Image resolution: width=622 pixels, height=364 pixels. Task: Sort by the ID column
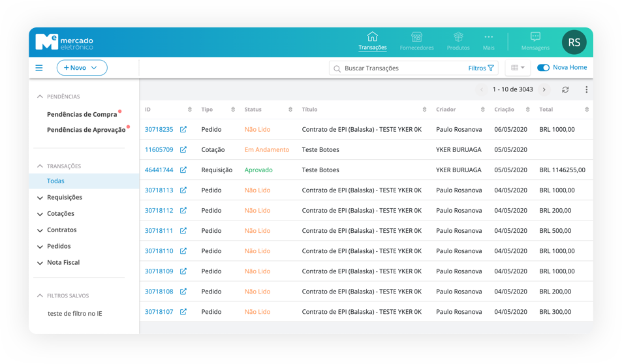pos(190,110)
